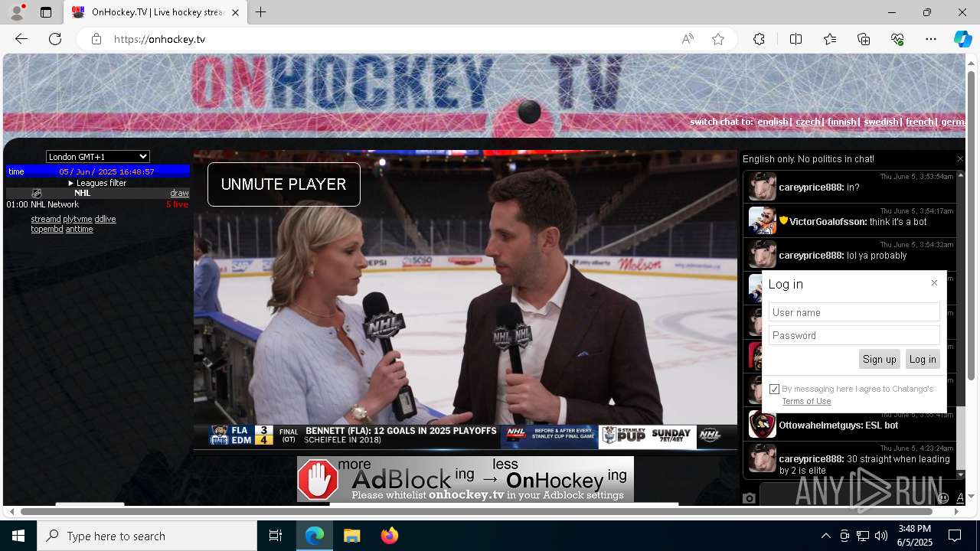Switch chat to czech
The height and width of the screenshot is (551, 980).
pyautogui.click(x=808, y=122)
